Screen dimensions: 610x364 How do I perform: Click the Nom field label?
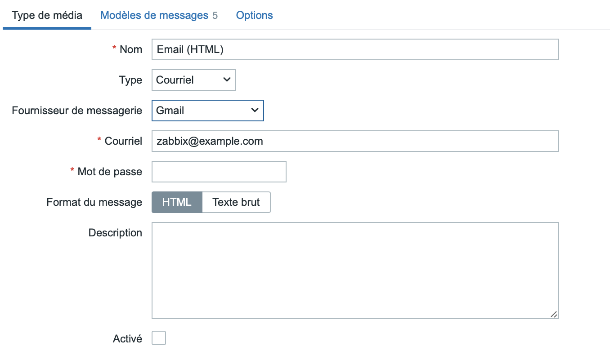click(130, 49)
